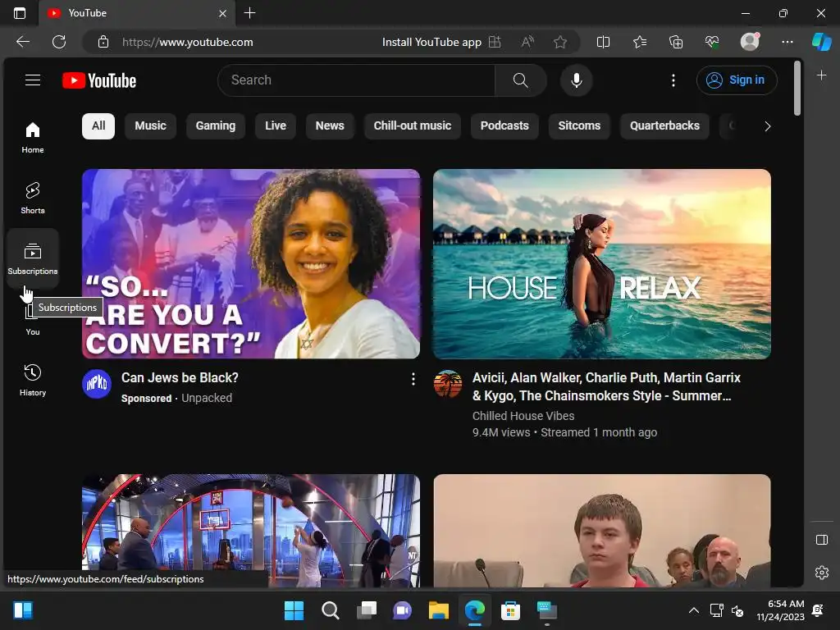The image size is (840, 630).
Task: Click the search magnifier button
Action: pyautogui.click(x=520, y=80)
